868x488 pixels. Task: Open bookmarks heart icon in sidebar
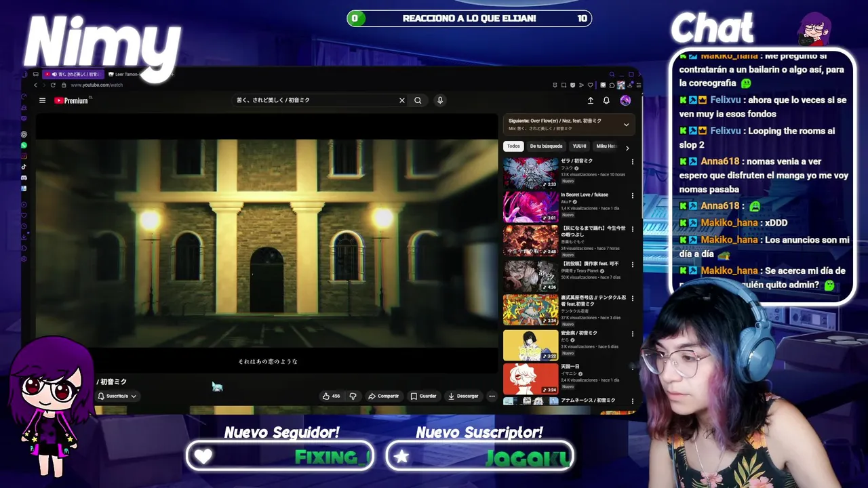pyautogui.click(x=24, y=216)
